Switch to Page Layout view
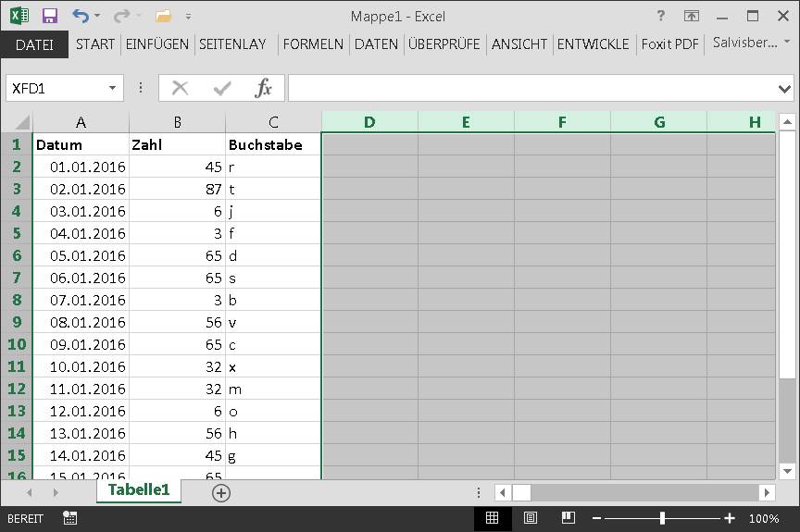800x532 pixels. tap(531, 518)
